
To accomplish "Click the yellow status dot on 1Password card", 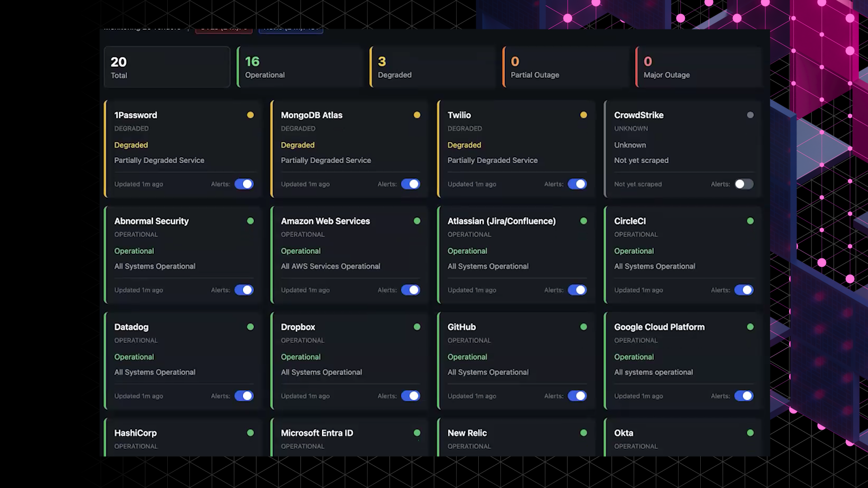I will coord(250,115).
